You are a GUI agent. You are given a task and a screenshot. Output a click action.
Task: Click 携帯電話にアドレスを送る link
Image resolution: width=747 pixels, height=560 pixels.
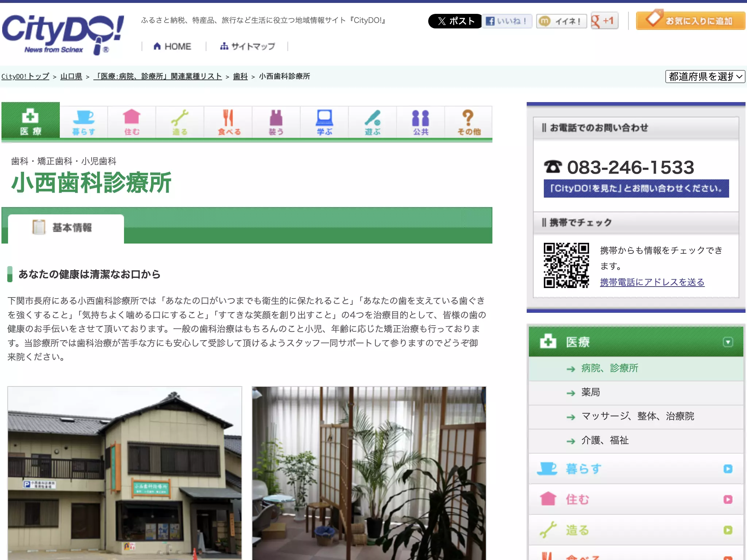(652, 282)
